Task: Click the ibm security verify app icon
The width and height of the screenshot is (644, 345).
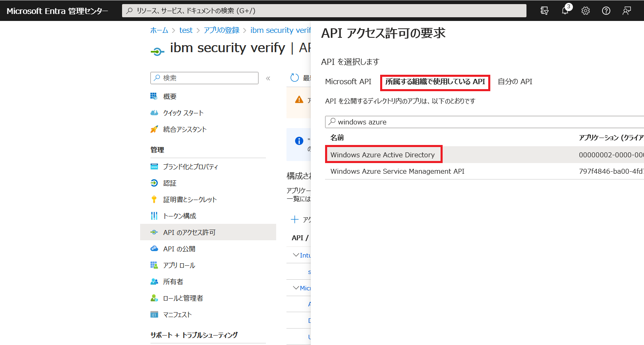Action: click(157, 51)
